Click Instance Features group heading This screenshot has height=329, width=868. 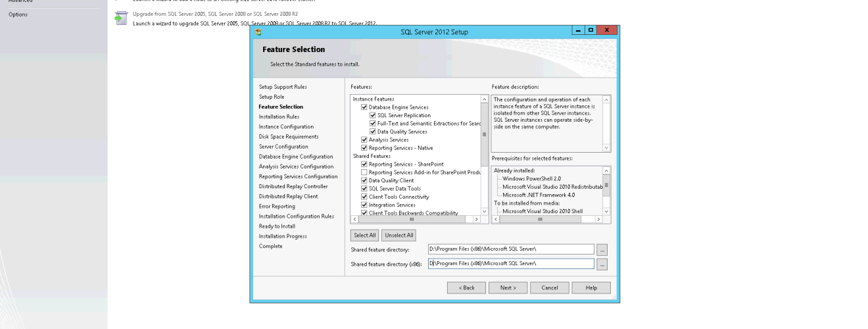[x=374, y=99]
